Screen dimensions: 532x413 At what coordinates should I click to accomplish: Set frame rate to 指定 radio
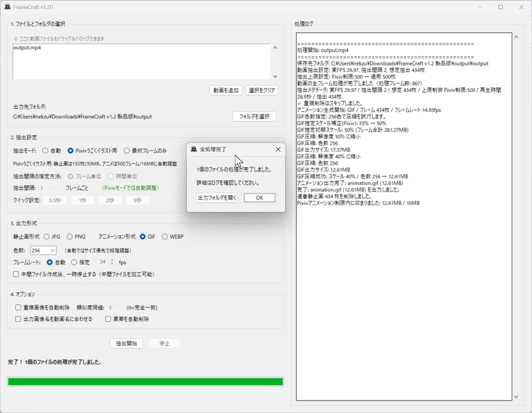point(74,262)
